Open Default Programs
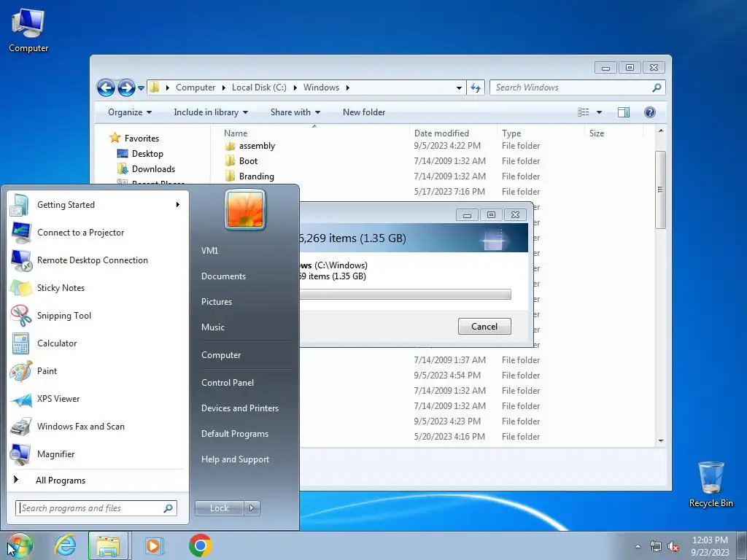Image resolution: width=747 pixels, height=560 pixels. (x=234, y=434)
